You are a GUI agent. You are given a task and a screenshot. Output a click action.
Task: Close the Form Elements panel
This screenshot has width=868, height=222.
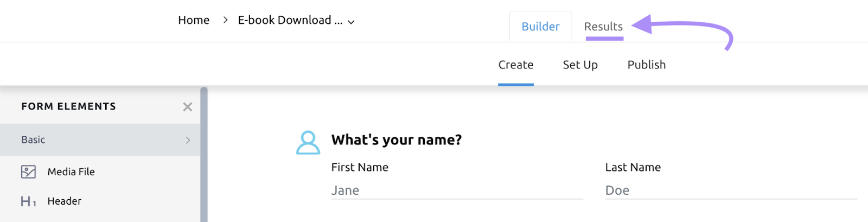pyautogui.click(x=188, y=107)
